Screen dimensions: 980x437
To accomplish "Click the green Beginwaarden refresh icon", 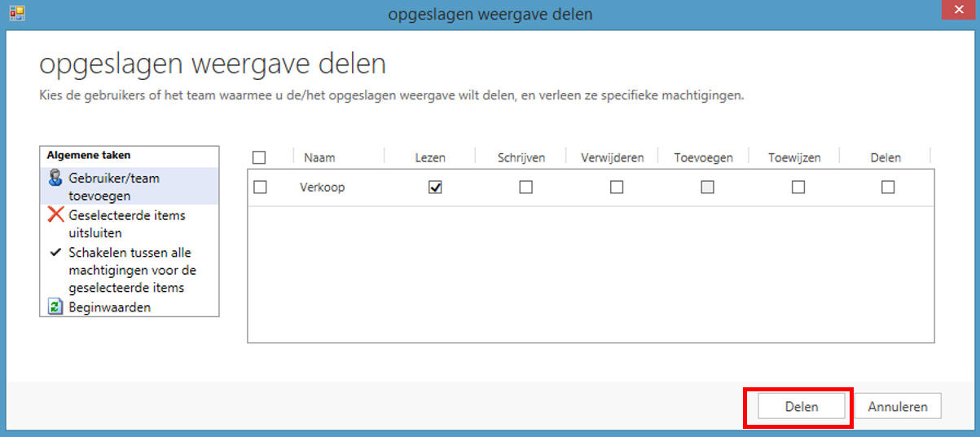I will click(55, 307).
